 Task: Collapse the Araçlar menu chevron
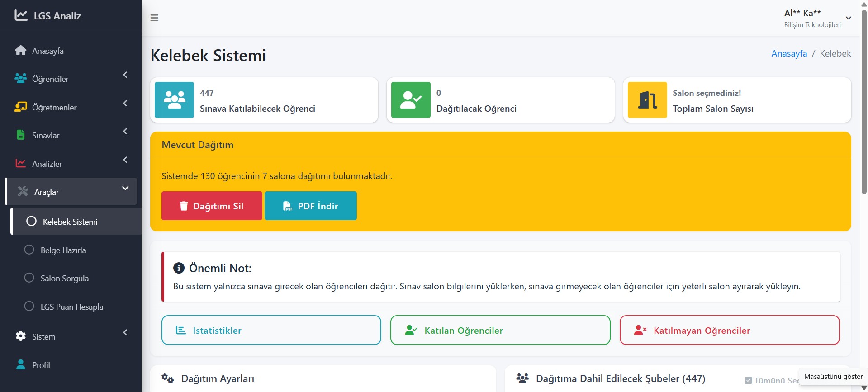tap(125, 189)
